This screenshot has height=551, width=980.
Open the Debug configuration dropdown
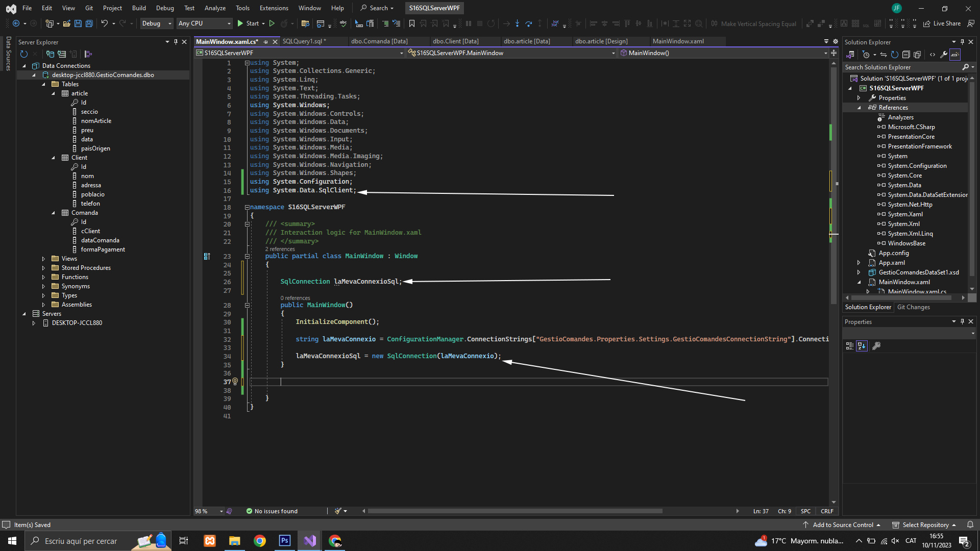click(x=157, y=23)
